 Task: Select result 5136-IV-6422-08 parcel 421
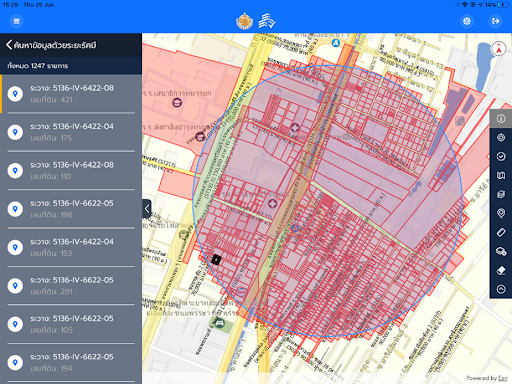71,94
